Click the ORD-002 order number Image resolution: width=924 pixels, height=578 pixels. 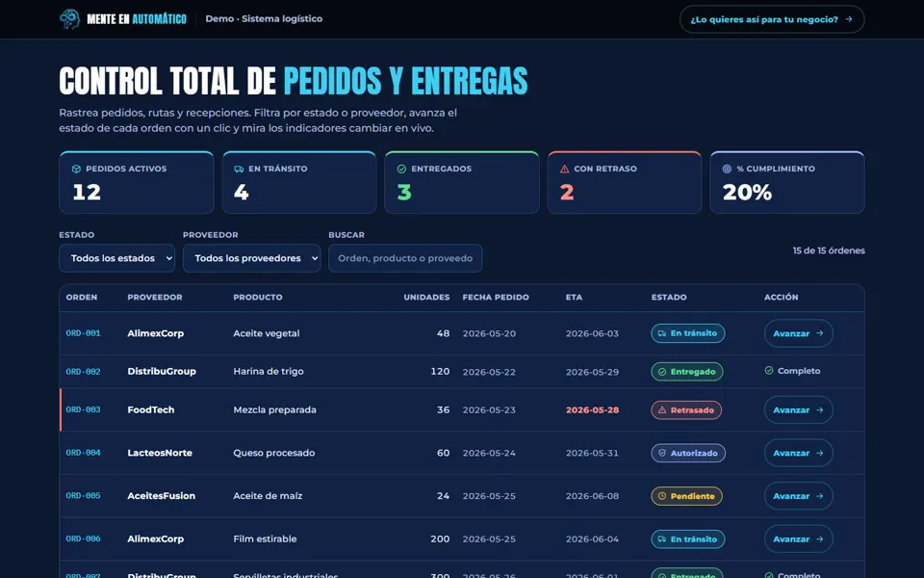(83, 372)
